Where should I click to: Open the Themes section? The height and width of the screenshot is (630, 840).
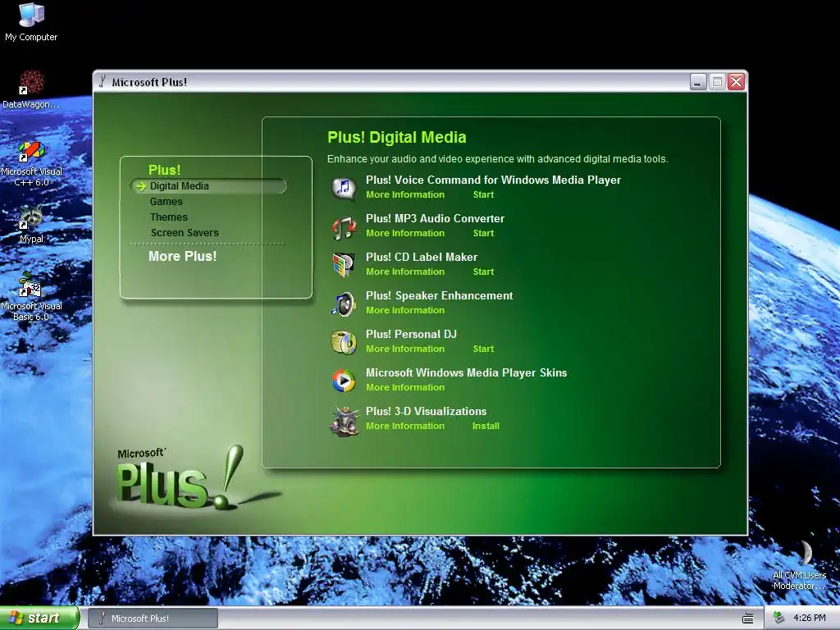click(x=169, y=217)
